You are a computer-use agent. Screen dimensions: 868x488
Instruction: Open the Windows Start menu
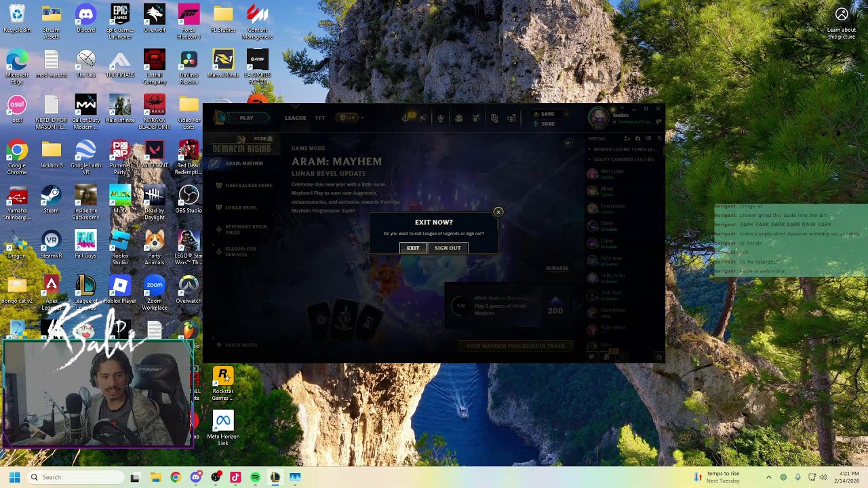pos(14,477)
